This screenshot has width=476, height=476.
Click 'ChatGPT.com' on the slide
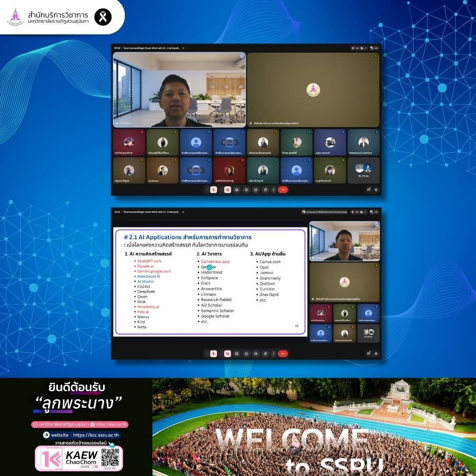click(x=149, y=261)
